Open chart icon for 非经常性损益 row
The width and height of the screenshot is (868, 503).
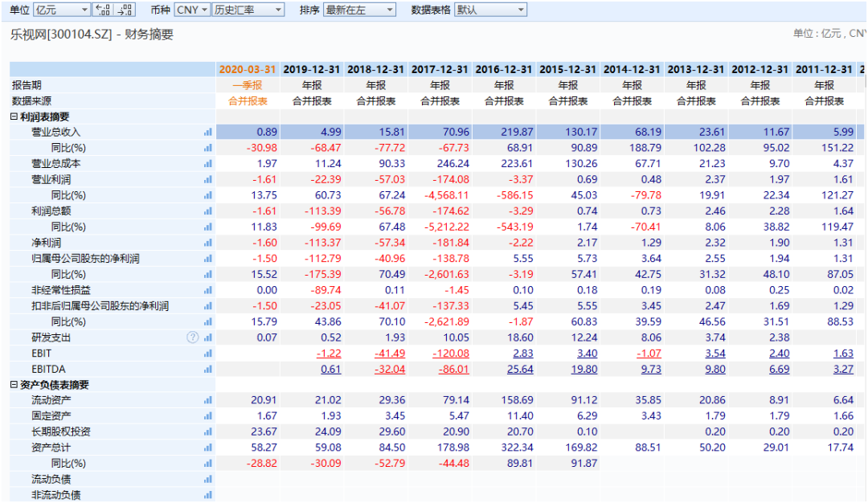tap(207, 291)
